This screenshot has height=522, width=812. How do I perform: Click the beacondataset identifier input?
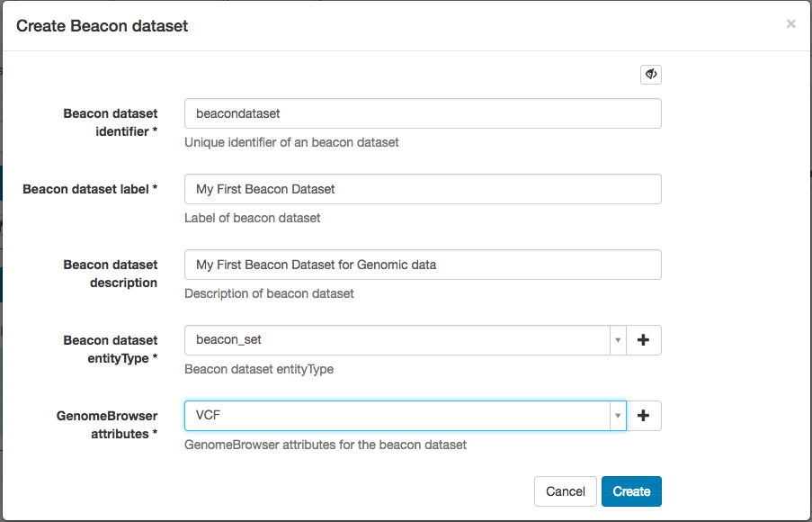coord(423,113)
